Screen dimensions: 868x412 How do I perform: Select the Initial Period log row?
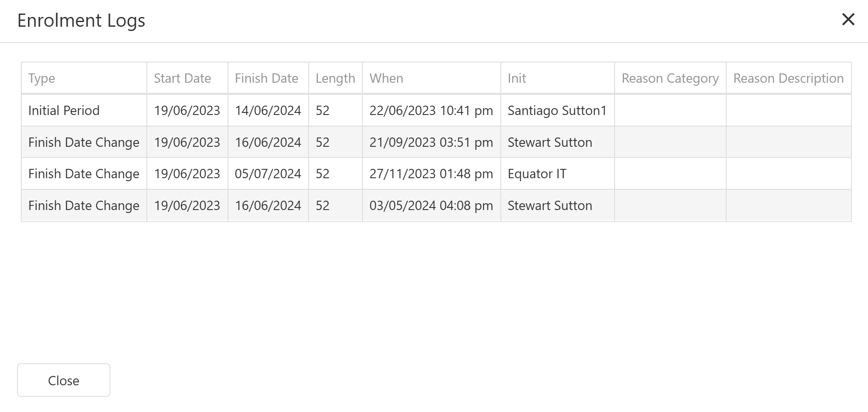[64, 111]
